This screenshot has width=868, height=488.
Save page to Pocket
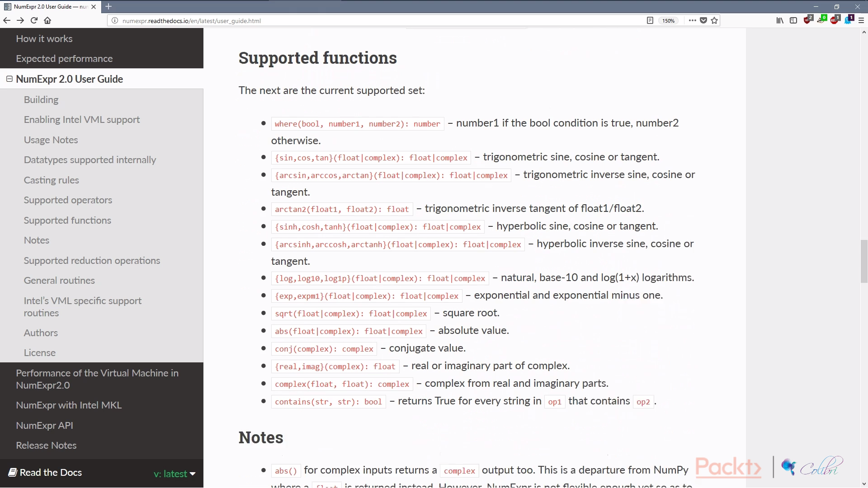703,20
